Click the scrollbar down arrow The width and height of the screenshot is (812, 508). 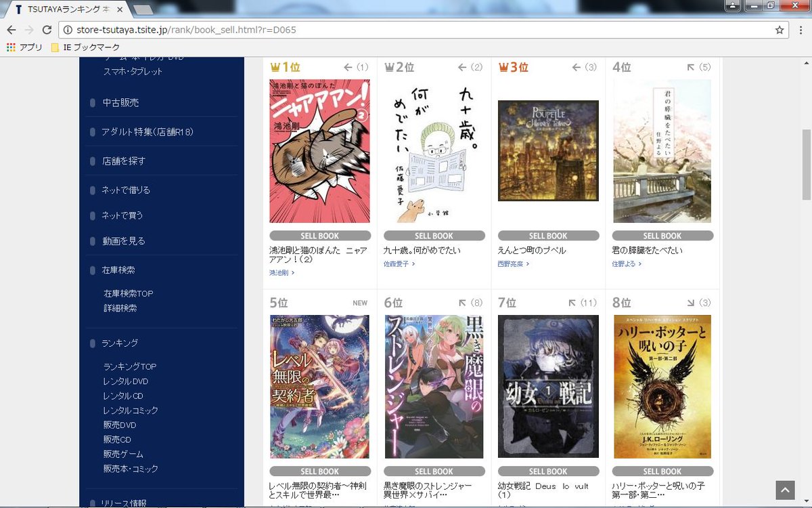(x=805, y=500)
